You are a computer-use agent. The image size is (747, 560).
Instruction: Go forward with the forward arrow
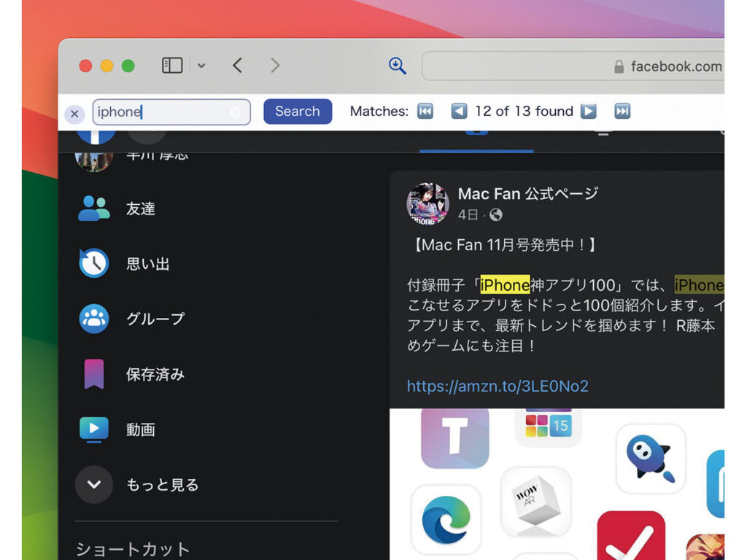(275, 65)
